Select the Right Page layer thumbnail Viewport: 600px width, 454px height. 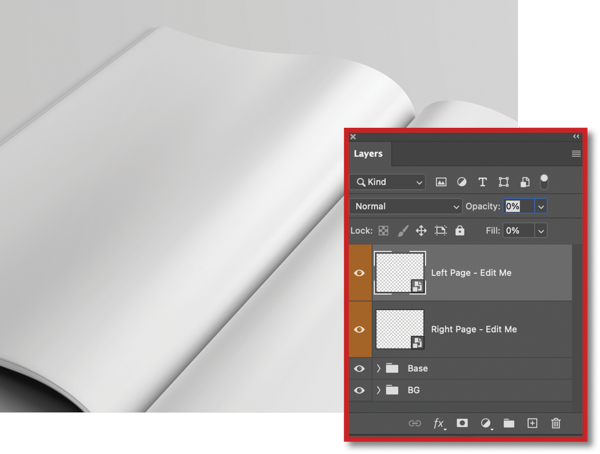pyautogui.click(x=400, y=329)
